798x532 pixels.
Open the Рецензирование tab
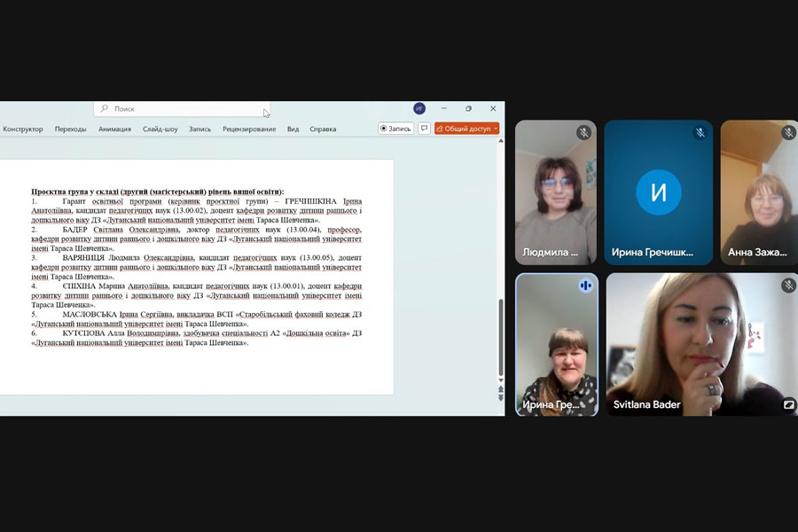coord(249,129)
